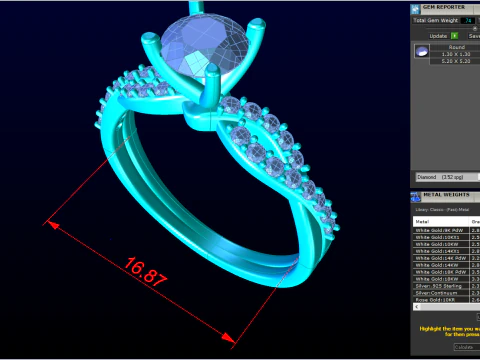Viewport: 480px width, 360px height.
Task: Click the 'Metal' column header
Action: (441, 222)
